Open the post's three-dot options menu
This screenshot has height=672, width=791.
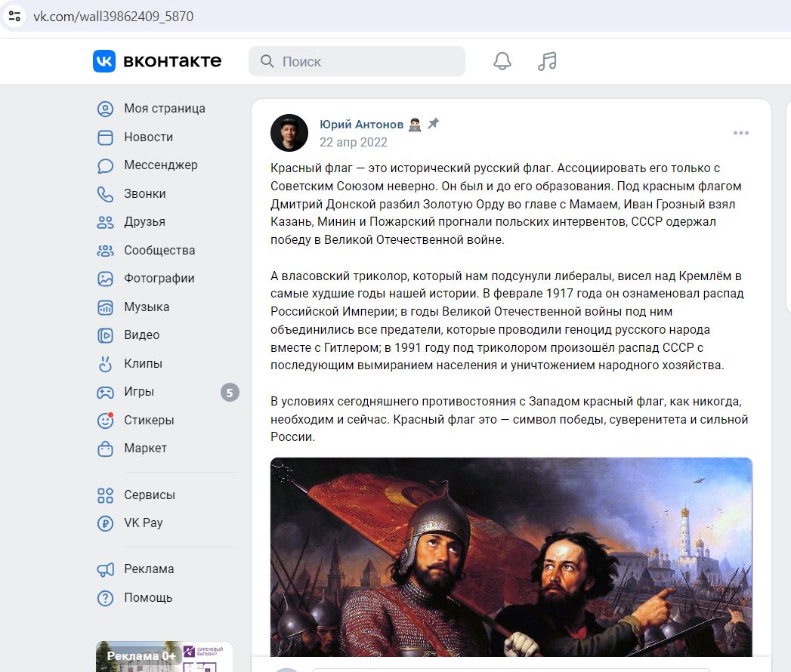click(x=740, y=133)
